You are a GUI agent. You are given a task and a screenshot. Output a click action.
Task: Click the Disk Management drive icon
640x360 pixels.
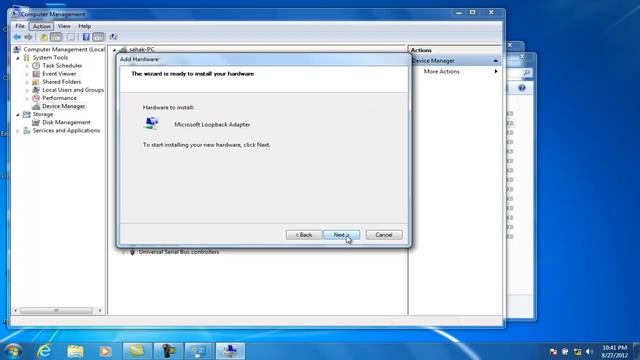point(36,122)
